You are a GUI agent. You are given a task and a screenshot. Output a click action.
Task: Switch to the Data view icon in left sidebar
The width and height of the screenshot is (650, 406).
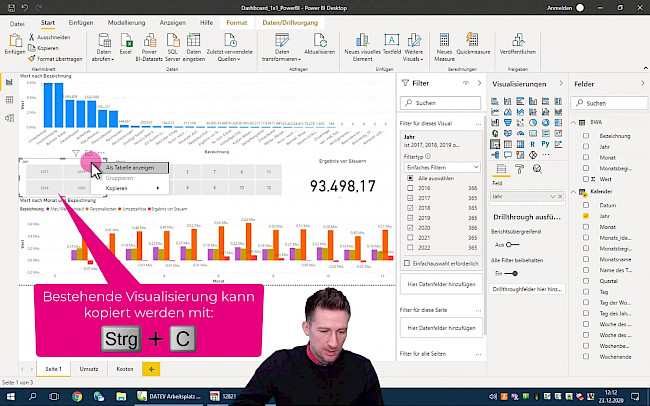(9, 101)
